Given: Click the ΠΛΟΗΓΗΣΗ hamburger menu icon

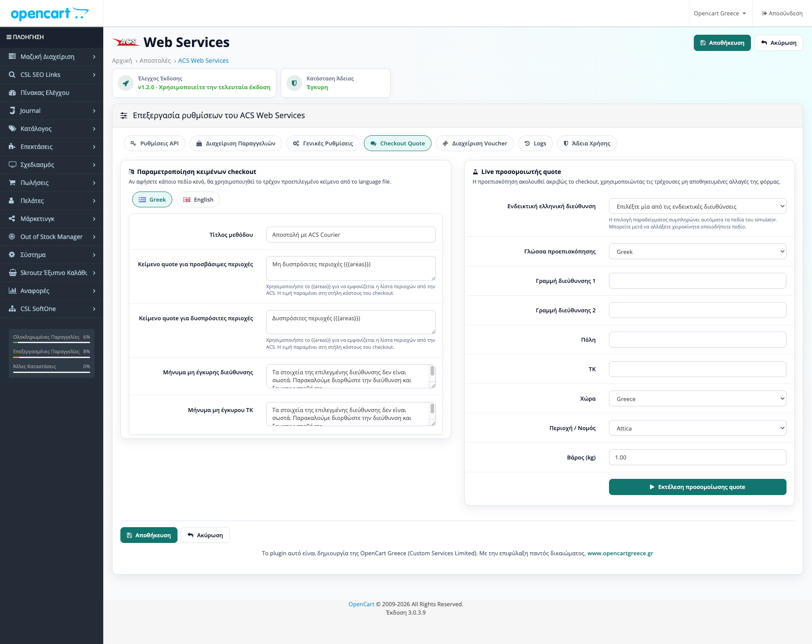Looking at the screenshot, I should pos(9,37).
